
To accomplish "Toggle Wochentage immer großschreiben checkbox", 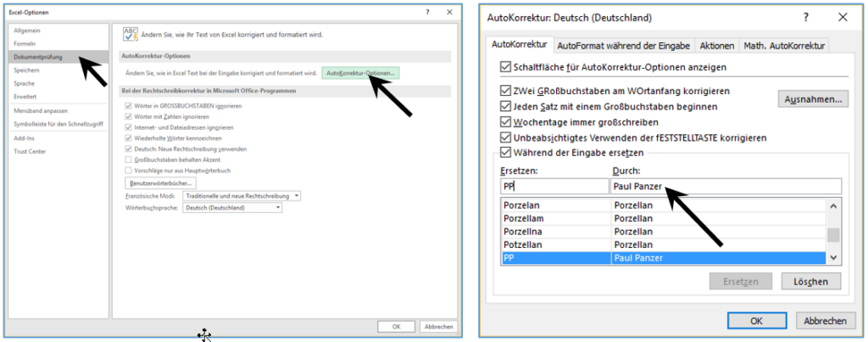I will [505, 121].
